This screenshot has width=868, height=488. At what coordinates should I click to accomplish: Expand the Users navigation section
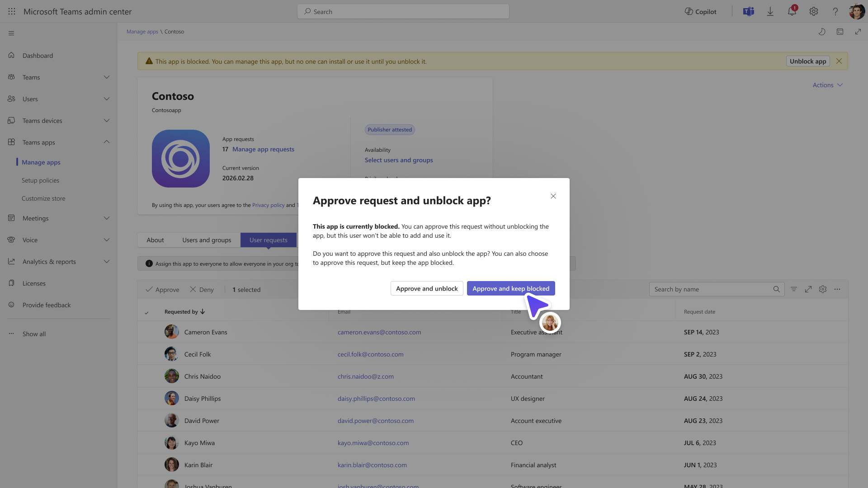coord(107,99)
